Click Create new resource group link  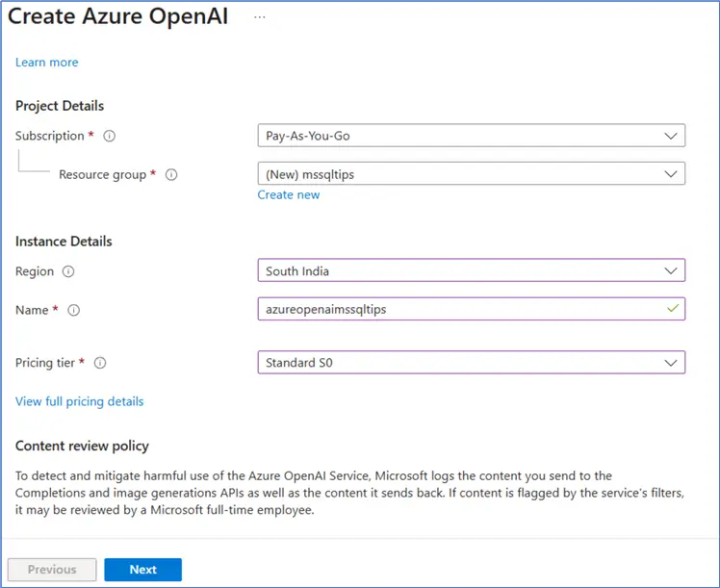point(289,195)
